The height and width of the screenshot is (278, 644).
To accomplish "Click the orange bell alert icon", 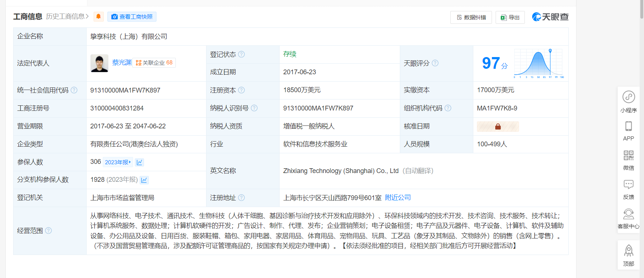I will tap(98, 16).
